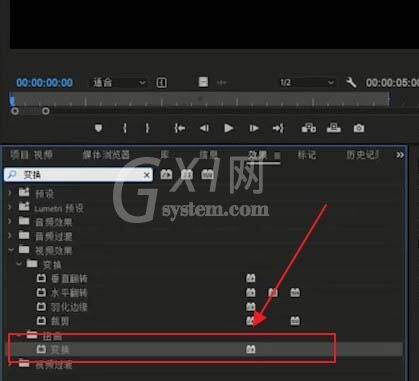
Task: Select the 羽化边缘 effect
Action: click(x=69, y=307)
